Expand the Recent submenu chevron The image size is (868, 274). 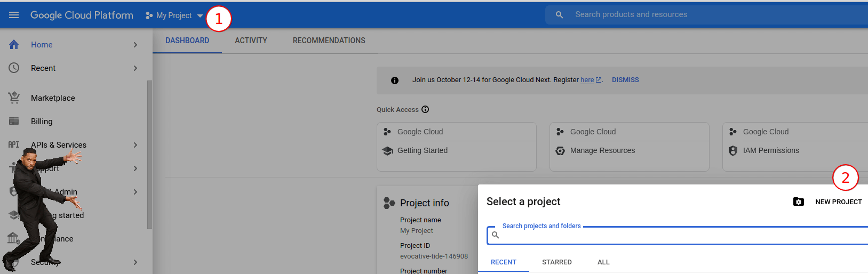[x=136, y=68]
